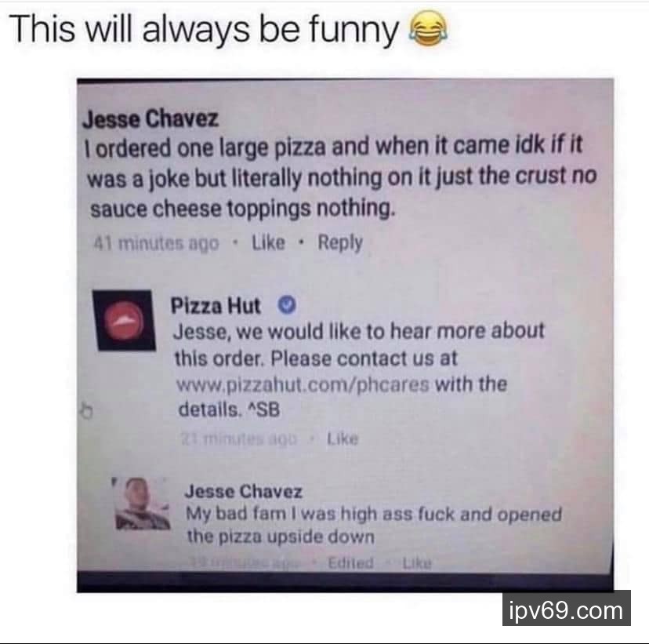This screenshot has height=644, width=649.
Task: Click the hand cursor icon at the left edge
Action: tap(86, 410)
